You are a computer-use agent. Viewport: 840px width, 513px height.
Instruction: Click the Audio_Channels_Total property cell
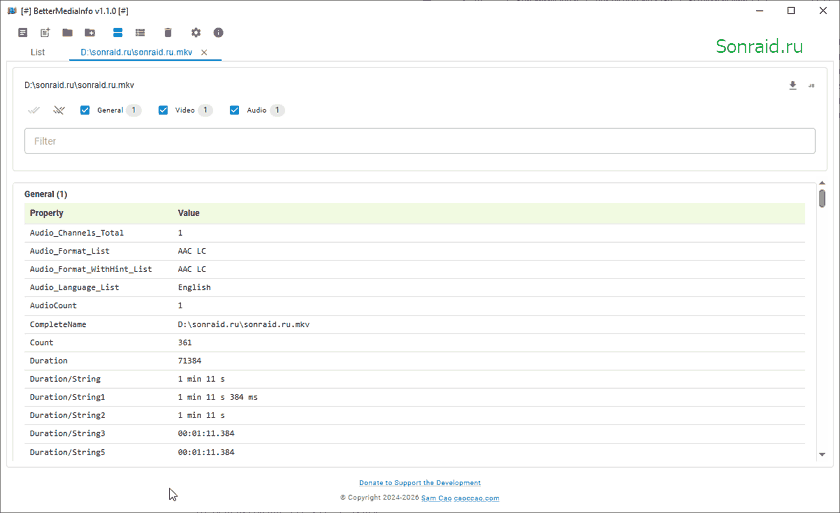77,233
